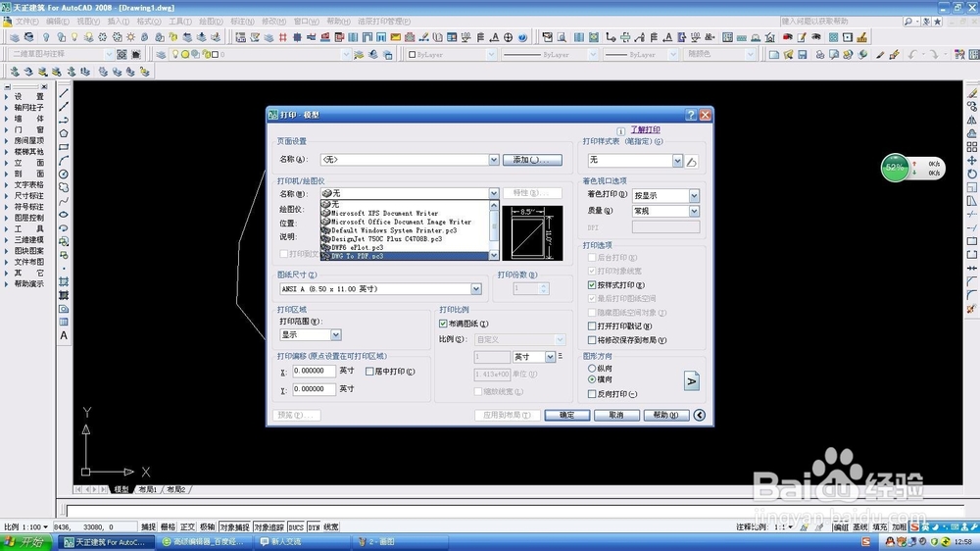Open the 着色打印 dropdown
Image resolution: width=980 pixels, height=551 pixels.
point(694,196)
